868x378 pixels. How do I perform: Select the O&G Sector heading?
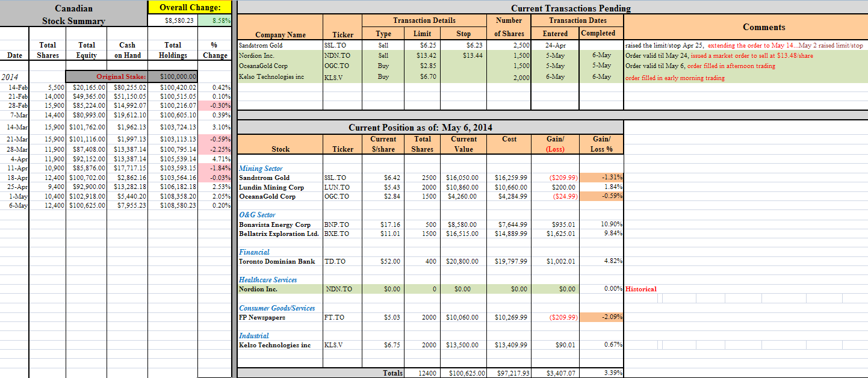(x=257, y=215)
